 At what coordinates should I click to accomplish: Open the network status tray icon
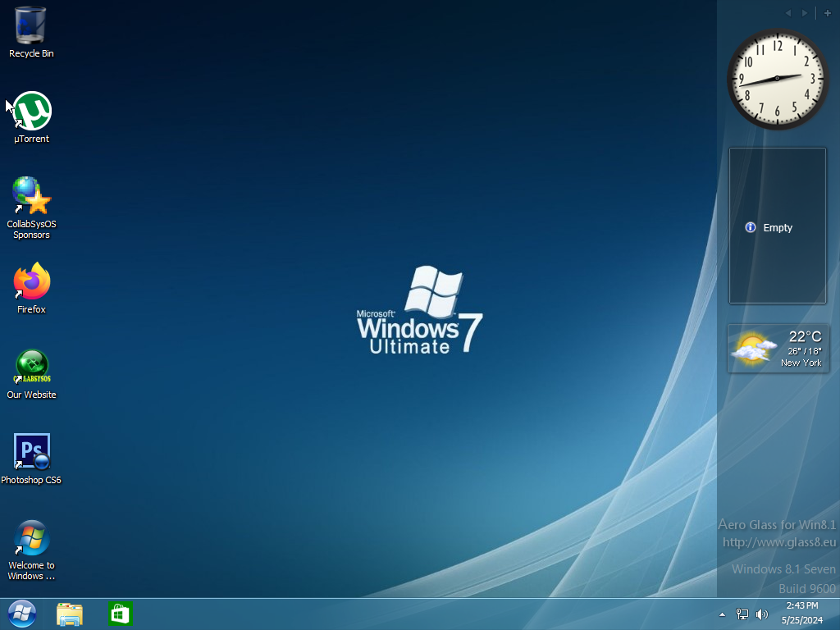[742, 614]
